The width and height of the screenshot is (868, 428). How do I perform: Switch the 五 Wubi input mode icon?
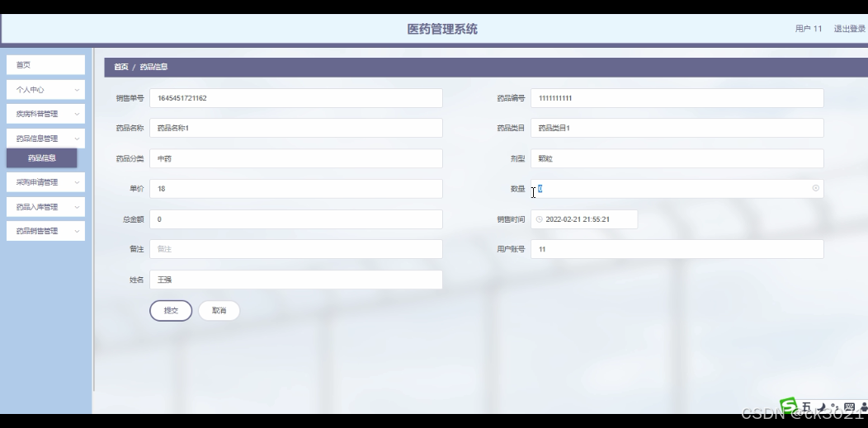(x=807, y=407)
